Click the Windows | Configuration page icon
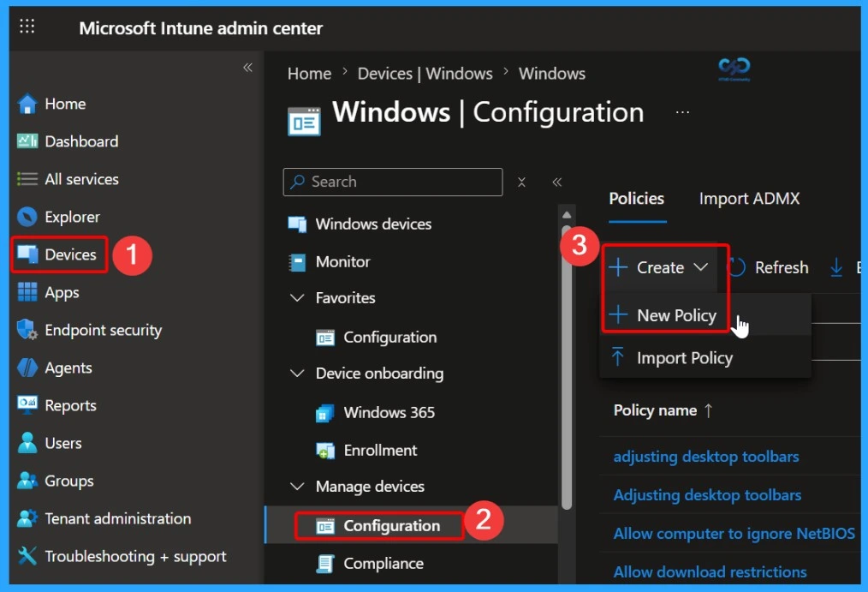868x592 pixels. (304, 121)
